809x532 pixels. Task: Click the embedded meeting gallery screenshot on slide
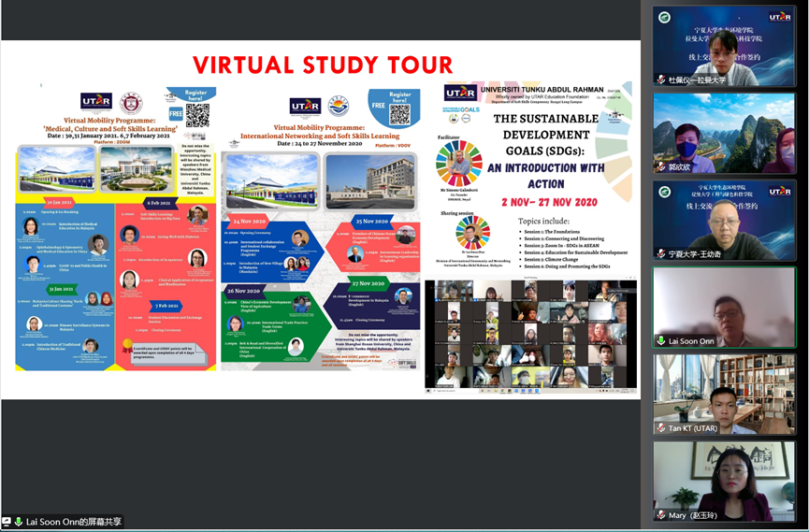click(x=530, y=336)
